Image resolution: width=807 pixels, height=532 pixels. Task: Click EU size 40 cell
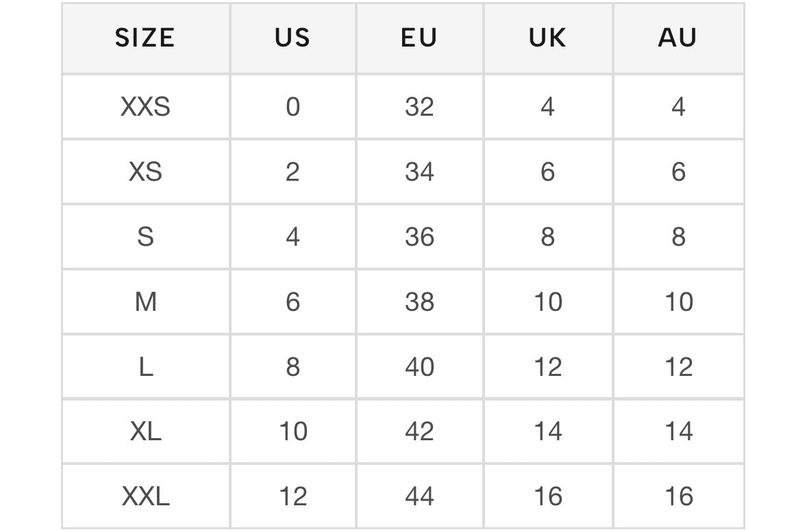click(x=419, y=367)
